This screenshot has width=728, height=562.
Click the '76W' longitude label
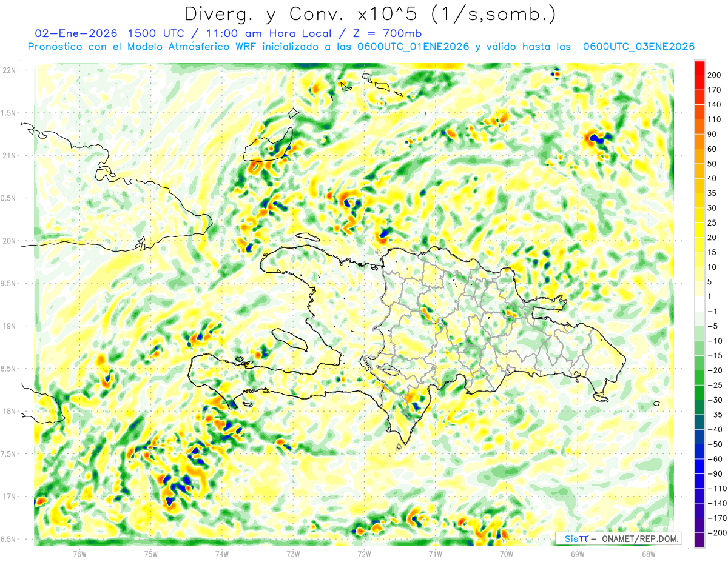coord(79,554)
